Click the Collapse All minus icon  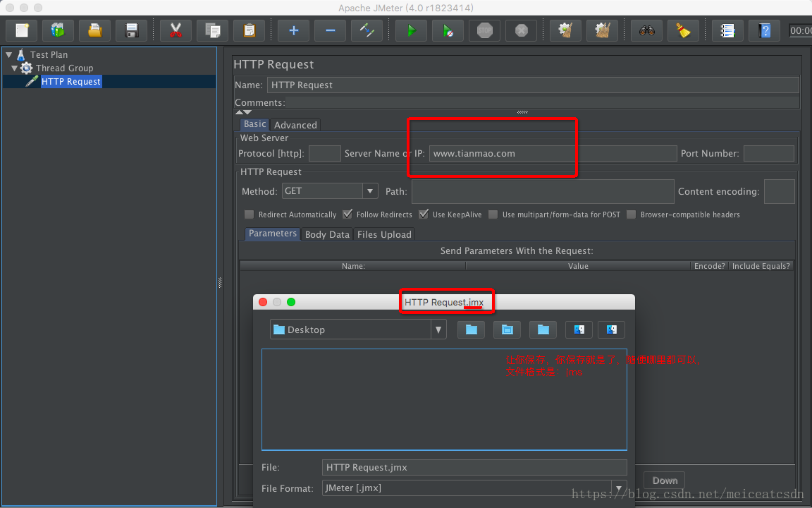click(331, 30)
